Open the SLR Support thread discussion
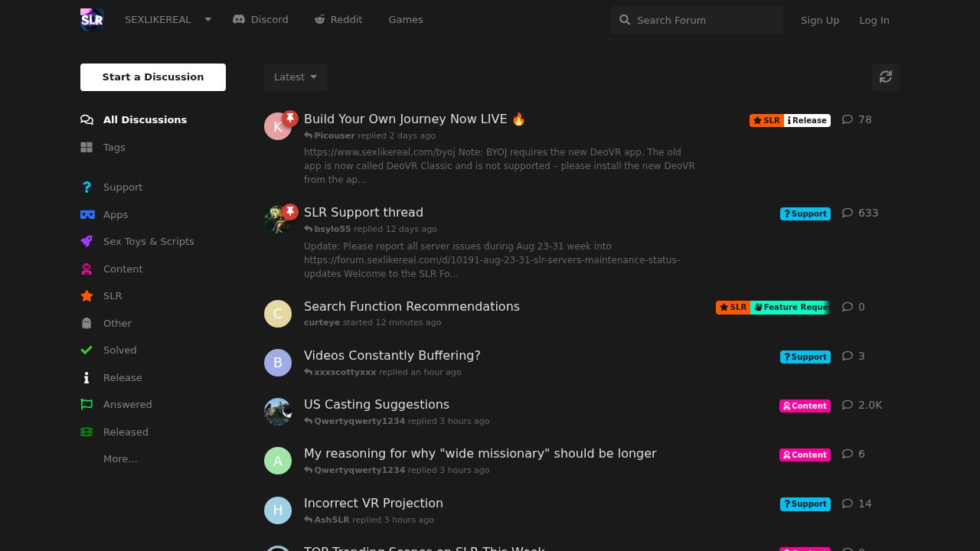This screenshot has width=980, height=551. pos(364,212)
